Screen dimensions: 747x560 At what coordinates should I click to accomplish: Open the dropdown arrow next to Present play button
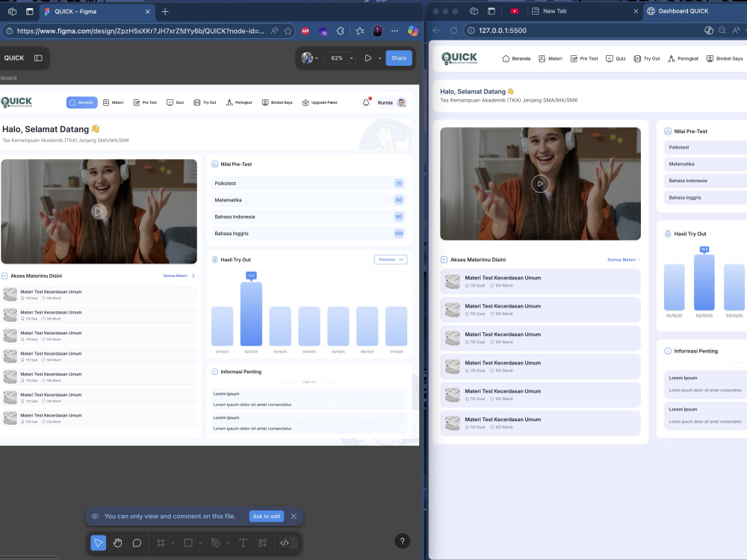click(379, 58)
